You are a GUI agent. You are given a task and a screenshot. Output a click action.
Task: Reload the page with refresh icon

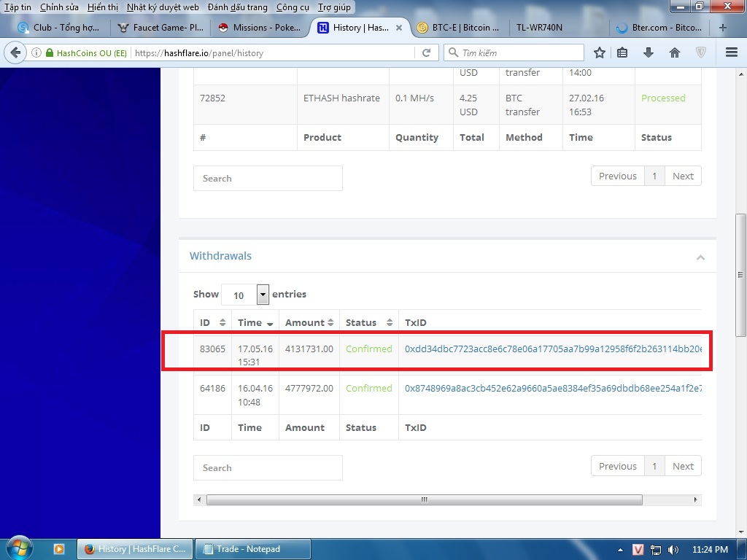coord(426,52)
